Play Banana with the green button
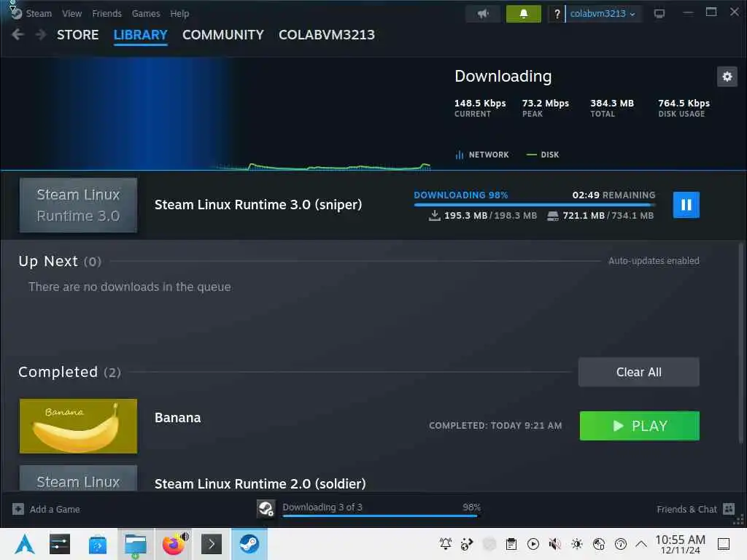This screenshot has width=747, height=560. 639,426
